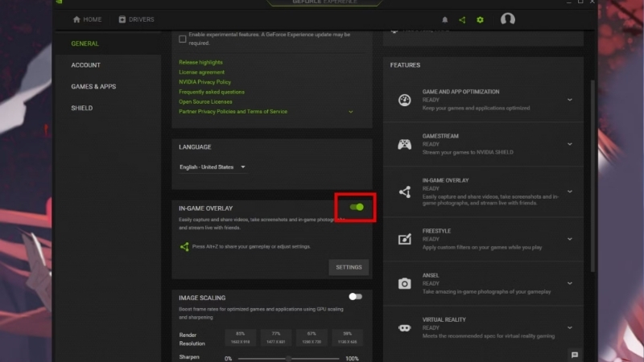644x362 pixels.
Task: Expand GameStream feature chevron
Action: tap(570, 144)
